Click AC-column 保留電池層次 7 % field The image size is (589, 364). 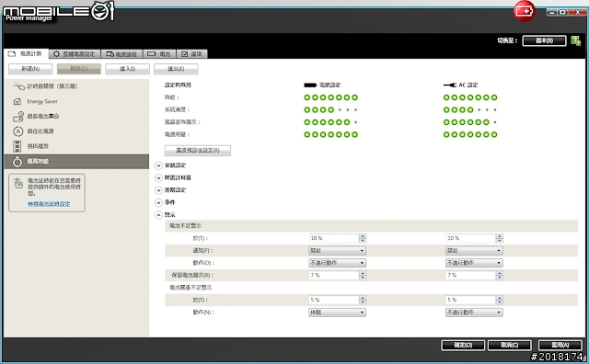click(470, 275)
